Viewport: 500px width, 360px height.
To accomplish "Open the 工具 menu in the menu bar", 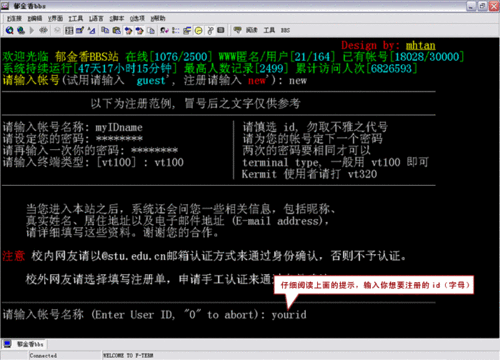I will click(76, 19).
